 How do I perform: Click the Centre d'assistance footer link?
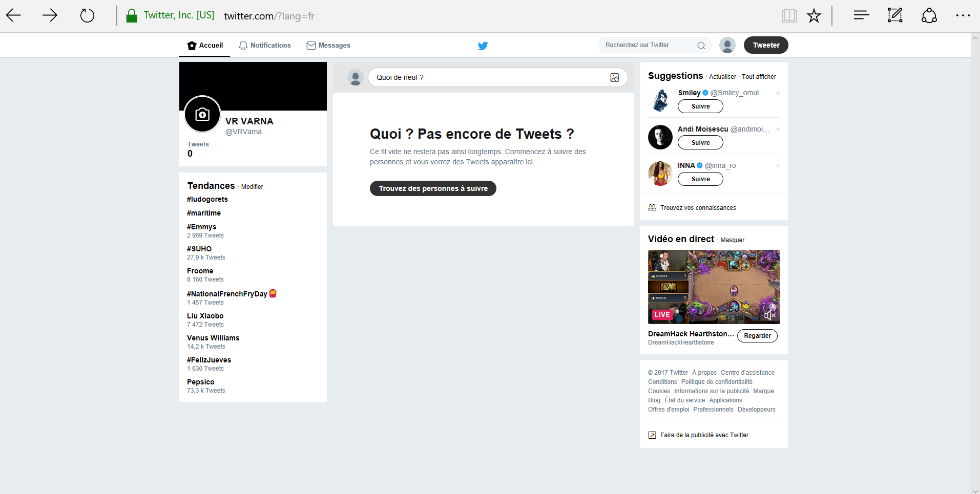click(x=747, y=373)
